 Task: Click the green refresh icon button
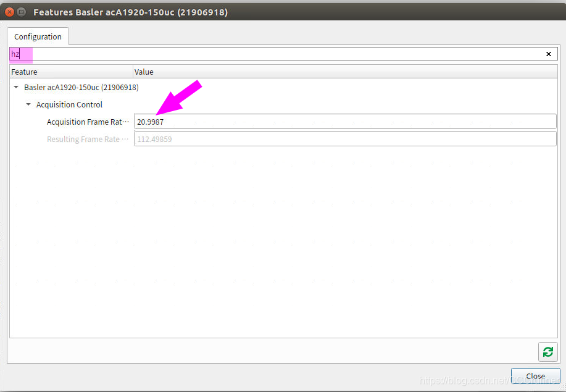pyautogui.click(x=547, y=352)
